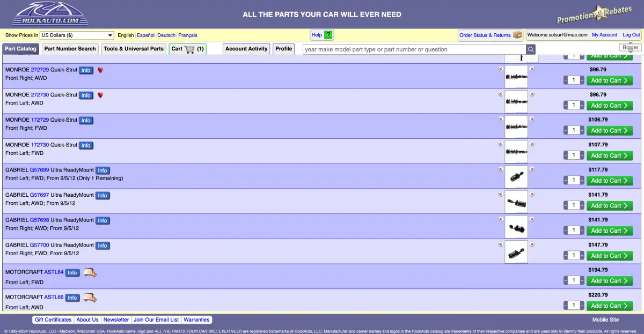Open the Part Number Search tab
The image size is (644, 334).
pyautogui.click(x=70, y=49)
